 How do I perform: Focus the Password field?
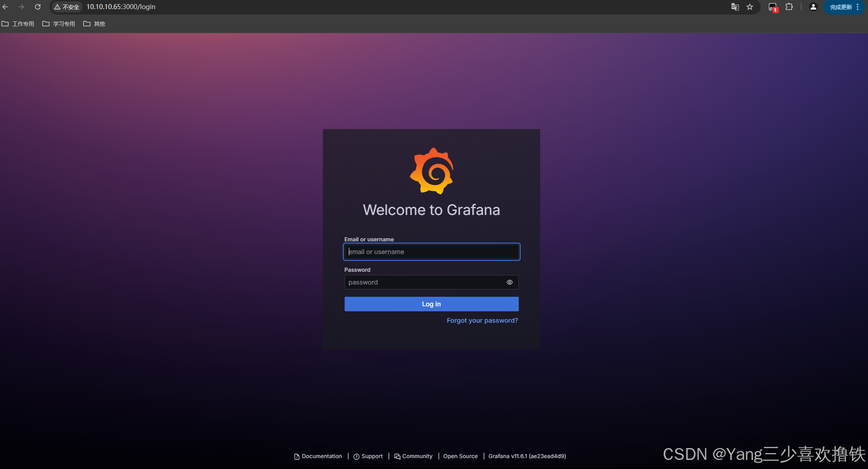pos(431,282)
